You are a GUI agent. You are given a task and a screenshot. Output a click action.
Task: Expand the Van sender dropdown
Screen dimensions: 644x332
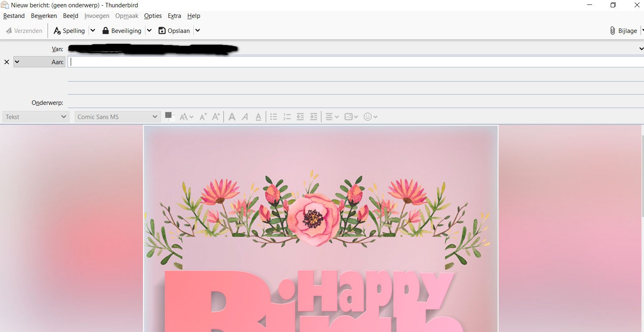click(x=641, y=49)
